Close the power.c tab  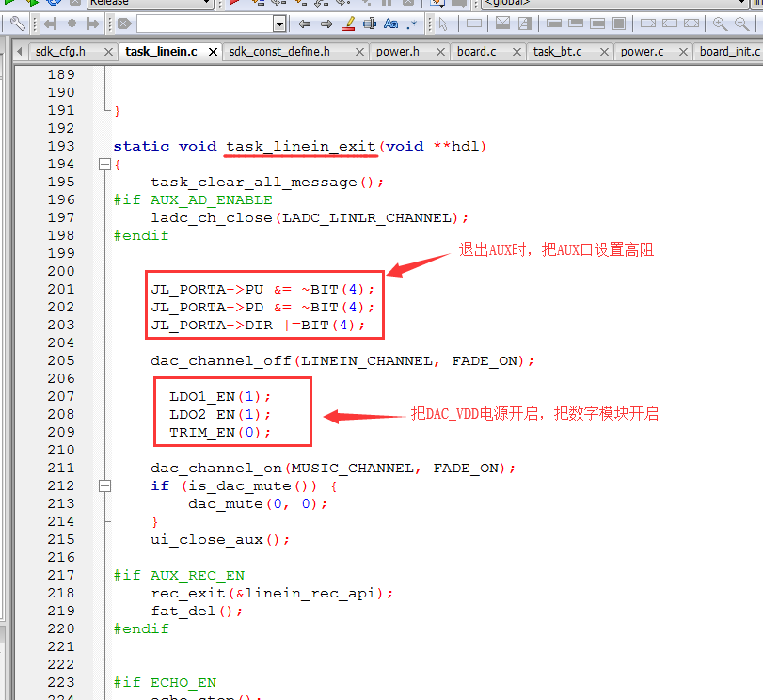click(683, 52)
